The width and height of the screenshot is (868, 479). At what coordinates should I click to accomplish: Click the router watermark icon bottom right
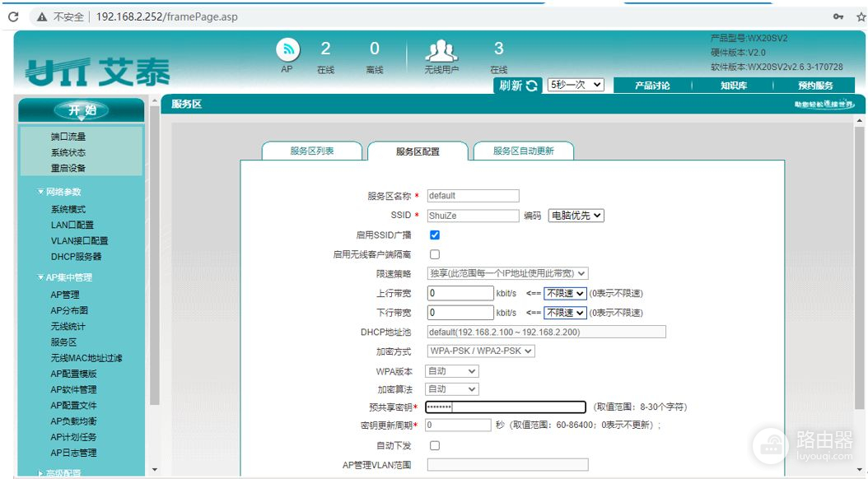pyautogui.click(x=772, y=444)
